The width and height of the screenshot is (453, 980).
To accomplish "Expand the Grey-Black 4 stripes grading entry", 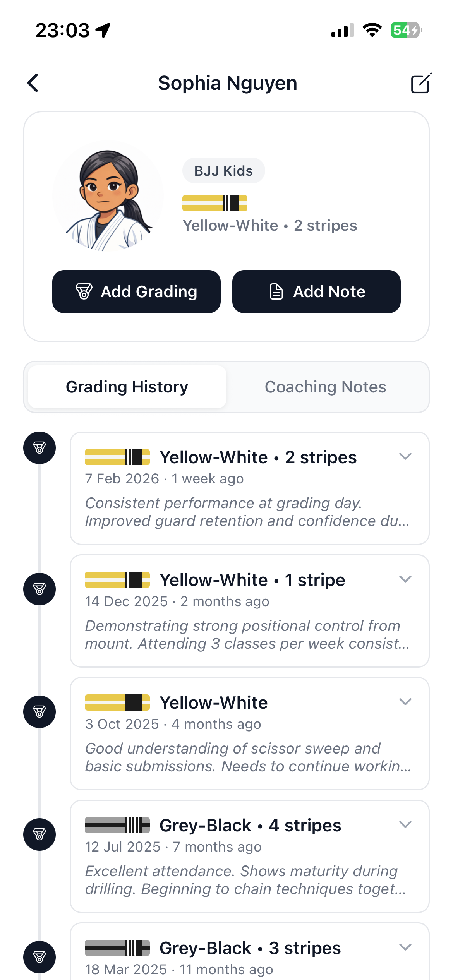I will [405, 824].
